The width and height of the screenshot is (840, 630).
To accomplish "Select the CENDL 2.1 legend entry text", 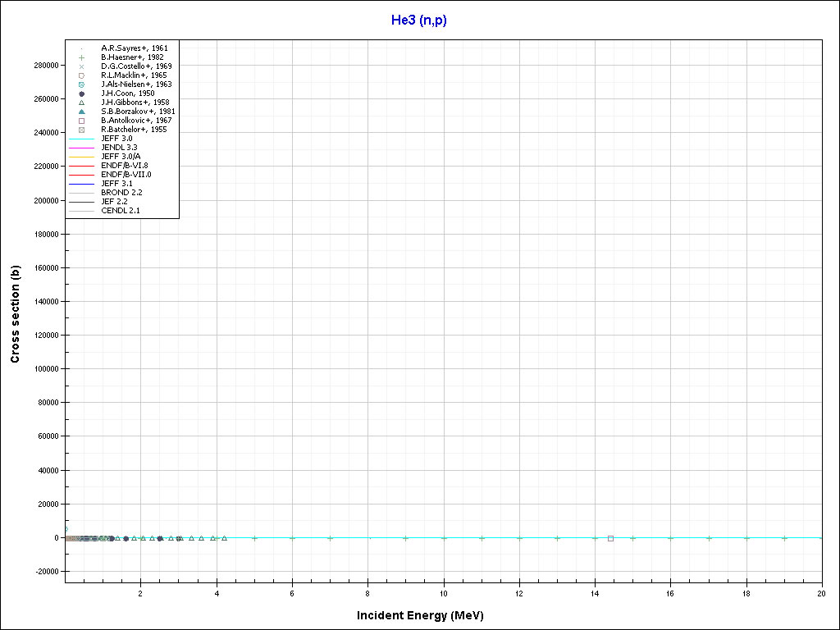I will click(x=120, y=211).
